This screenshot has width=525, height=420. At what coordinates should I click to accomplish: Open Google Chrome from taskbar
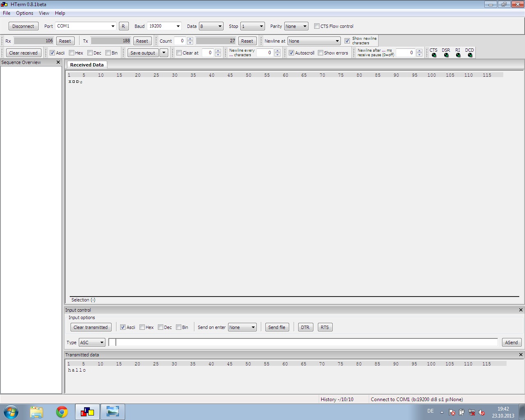click(62, 412)
